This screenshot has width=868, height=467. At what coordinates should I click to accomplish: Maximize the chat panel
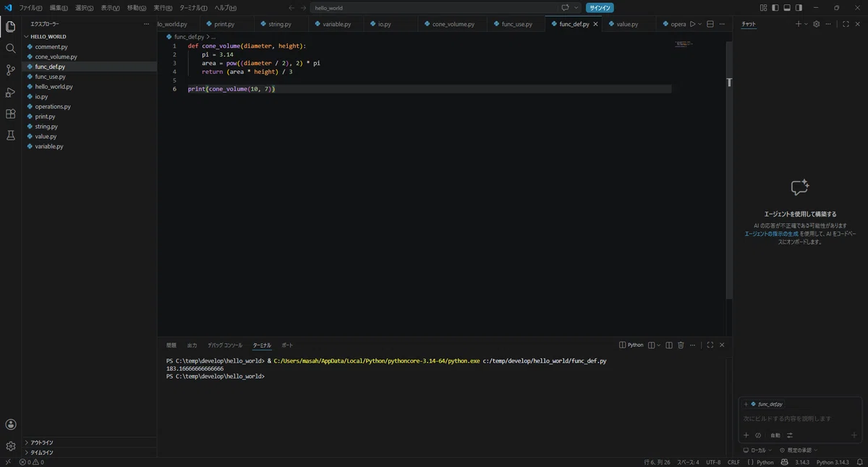846,24
